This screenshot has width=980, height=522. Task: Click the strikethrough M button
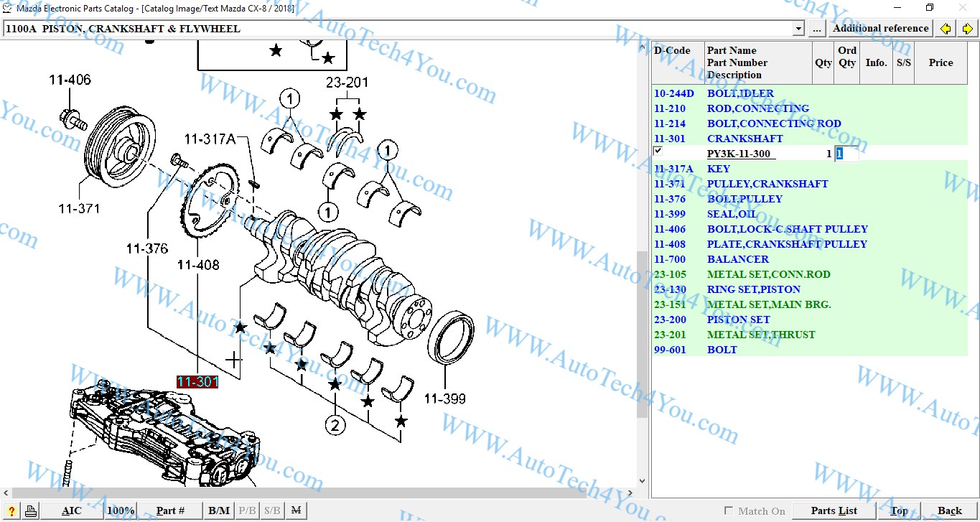click(295, 511)
